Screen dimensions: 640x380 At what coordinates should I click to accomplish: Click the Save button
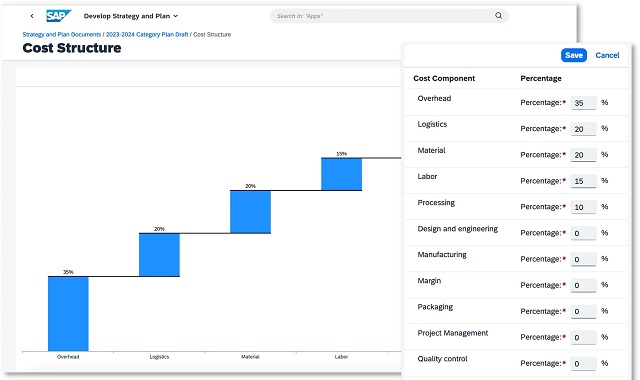[x=573, y=55]
